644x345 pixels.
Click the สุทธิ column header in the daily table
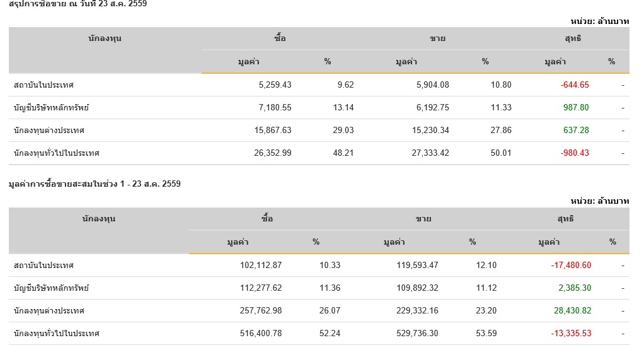pyautogui.click(x=573, y=38)
